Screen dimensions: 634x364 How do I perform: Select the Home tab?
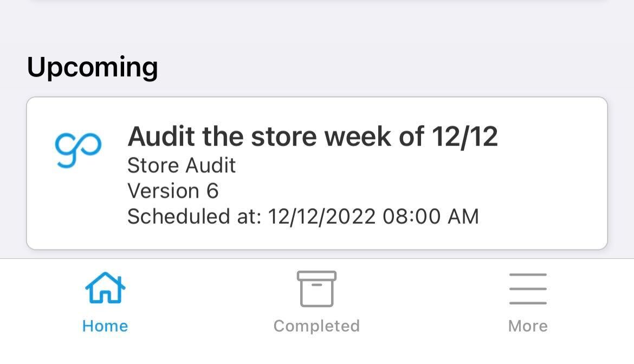tap(105, 303)
